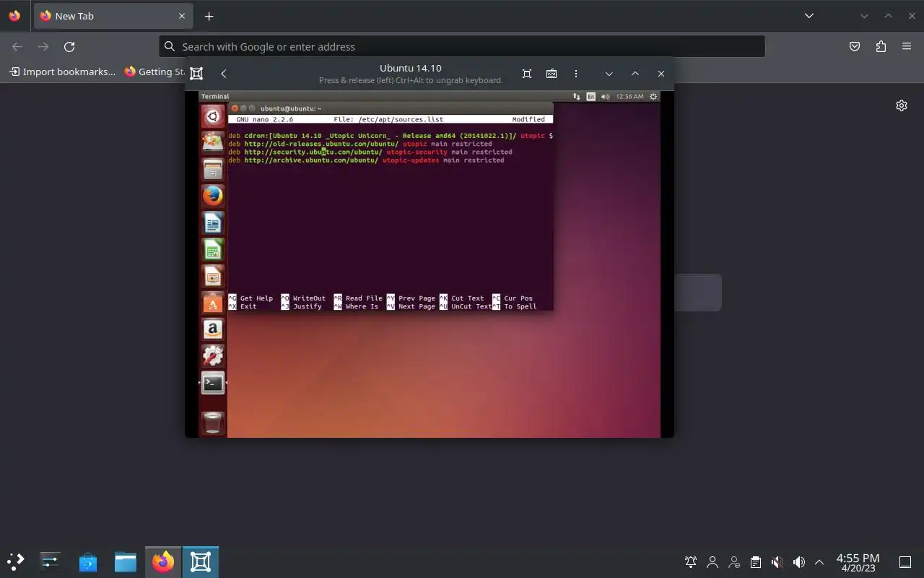
Task: Open the KDE application launcher
Action: [x=16, y=561]
